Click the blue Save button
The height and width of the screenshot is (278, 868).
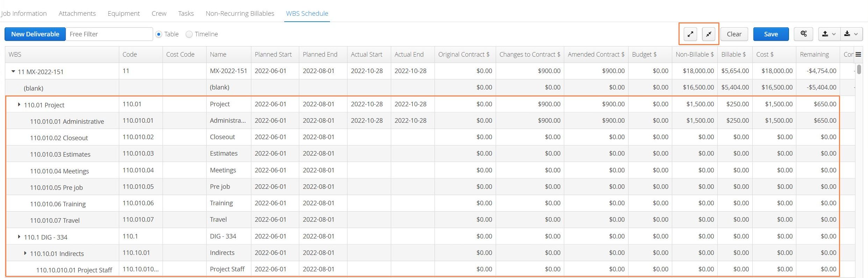(x=771, y=34)
